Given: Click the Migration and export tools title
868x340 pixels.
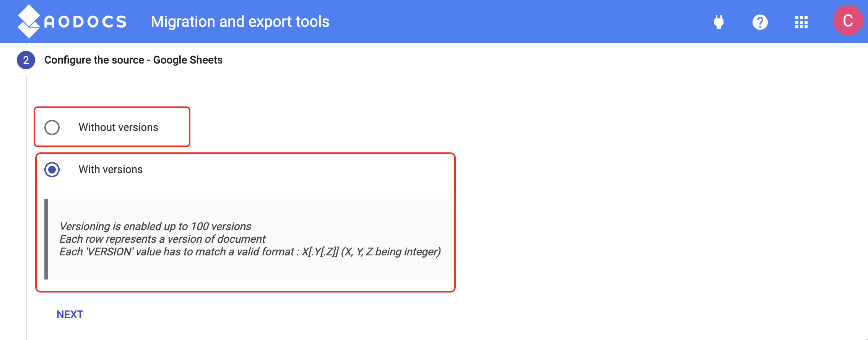Looking at the screenshot, I should pos(240,22).
